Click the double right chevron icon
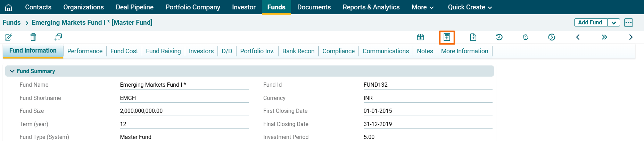 click(x=604, y=37)
